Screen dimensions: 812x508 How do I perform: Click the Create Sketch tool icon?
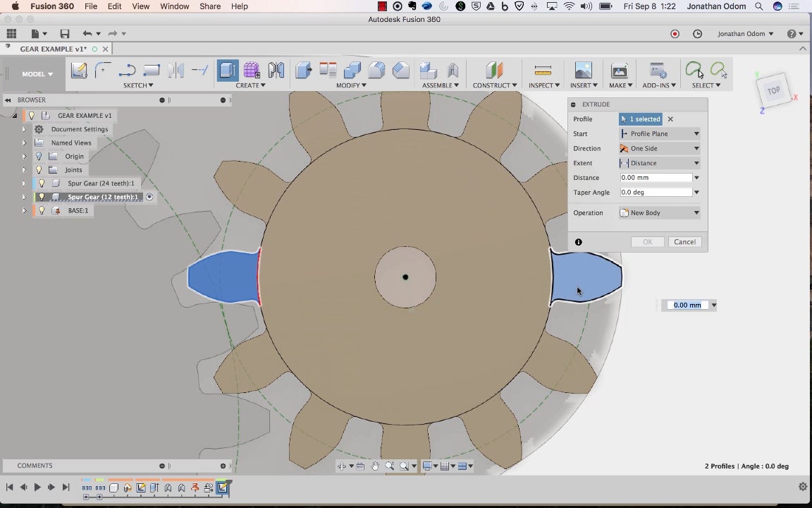(x=79, y=71)
